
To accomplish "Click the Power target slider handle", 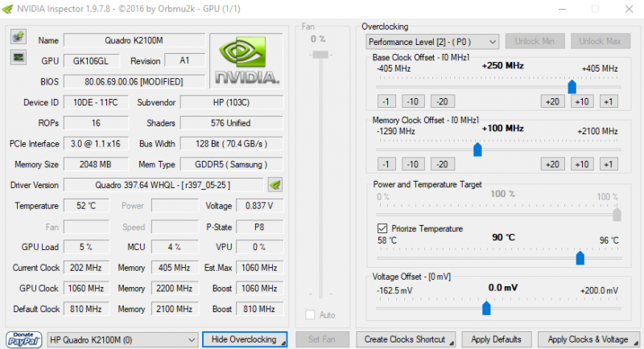I will click(617, 215).
